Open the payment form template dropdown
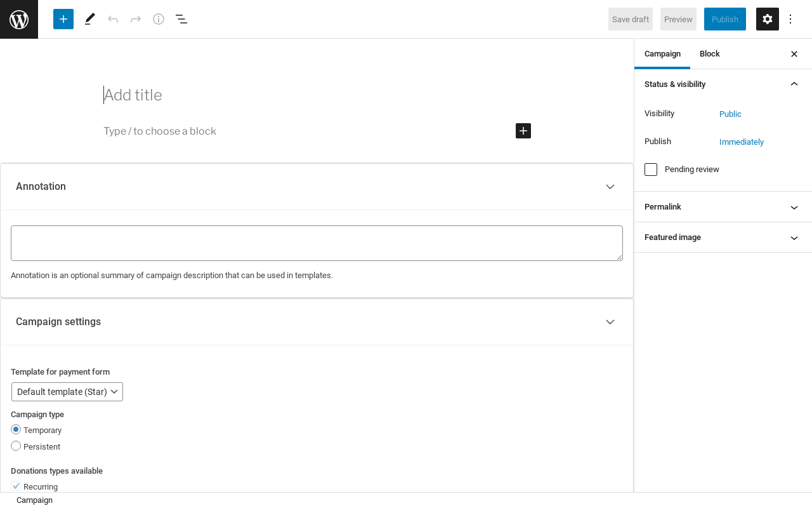 [x=67, y=392]
